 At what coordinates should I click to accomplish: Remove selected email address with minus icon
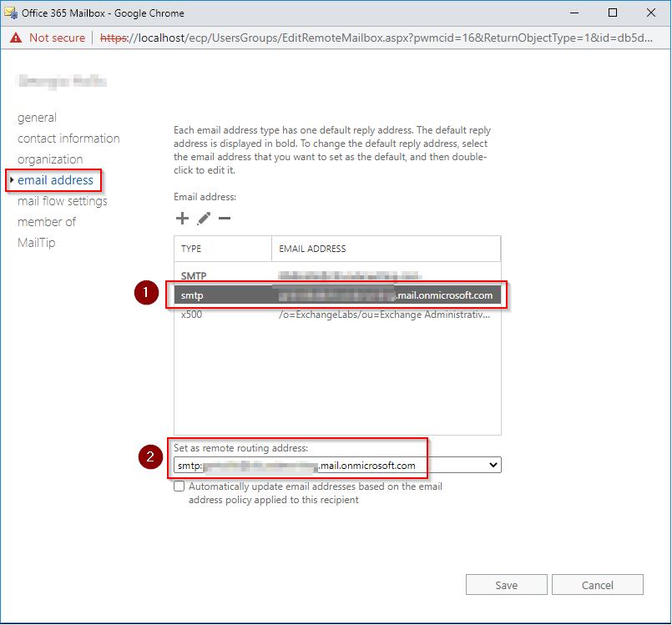pos(225,219)
